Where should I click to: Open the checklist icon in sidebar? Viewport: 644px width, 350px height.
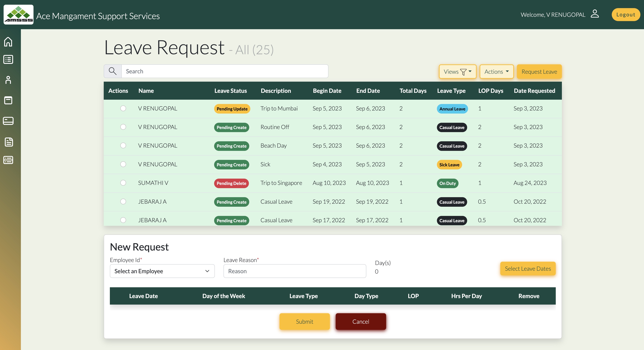(8, 59)
